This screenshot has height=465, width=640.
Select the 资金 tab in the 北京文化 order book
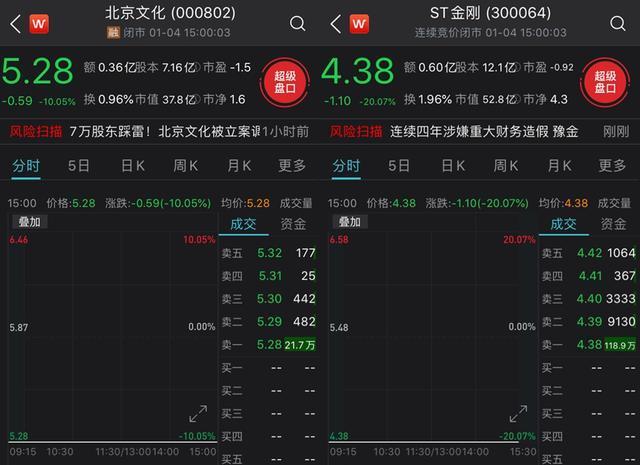[293, 223]
